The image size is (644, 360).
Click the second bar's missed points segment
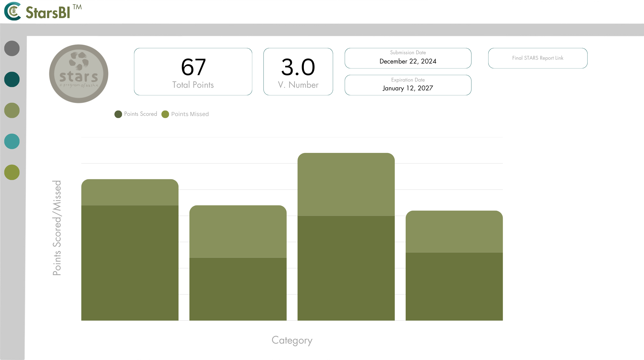(x=238, y=232)
